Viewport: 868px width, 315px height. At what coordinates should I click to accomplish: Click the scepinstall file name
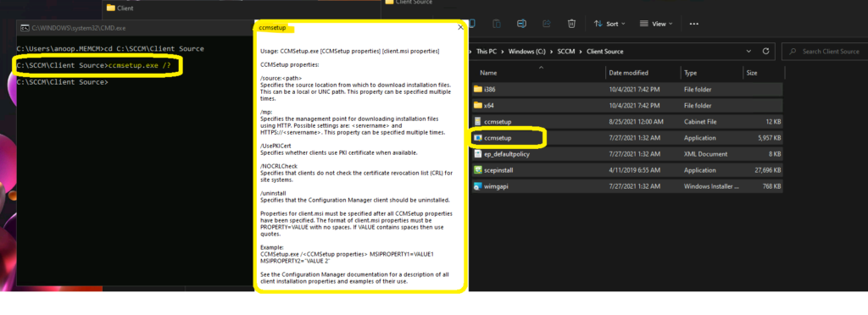498,170
